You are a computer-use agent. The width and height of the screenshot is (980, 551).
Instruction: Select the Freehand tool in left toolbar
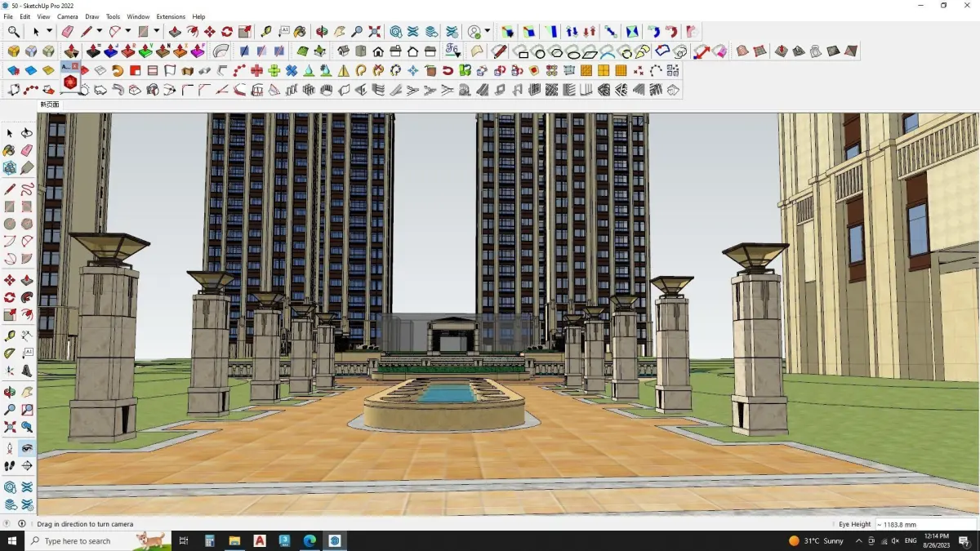coord(27,189)
